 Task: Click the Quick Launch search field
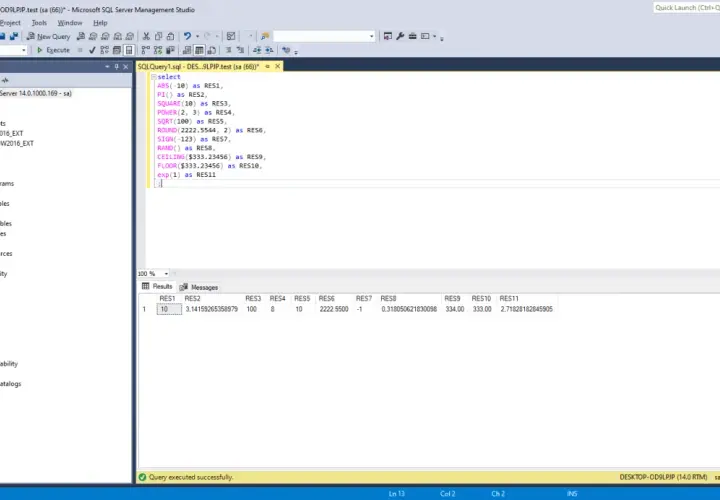click(x=686, y=8)
